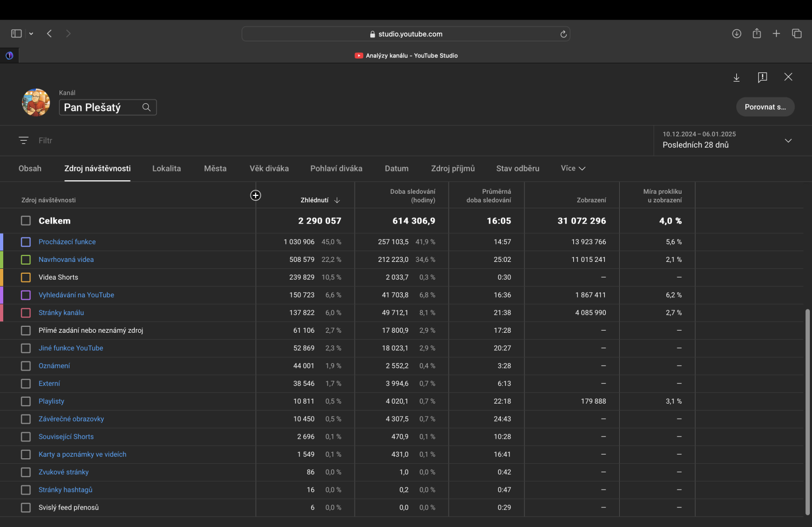
Task: Go back with browser back arrow
Action: point(49,34)
